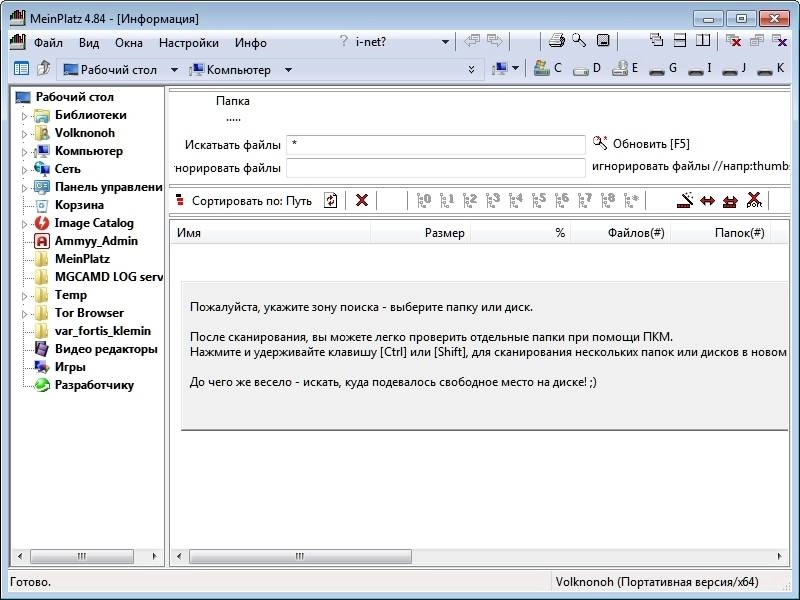Click the double-arrow column autofit icon
800x600 pixels.
pos(707,201)
